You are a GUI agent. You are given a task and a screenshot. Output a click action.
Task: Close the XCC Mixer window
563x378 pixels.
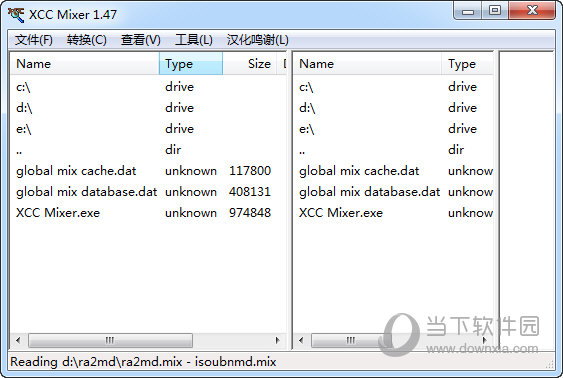(x=532, y=11)
